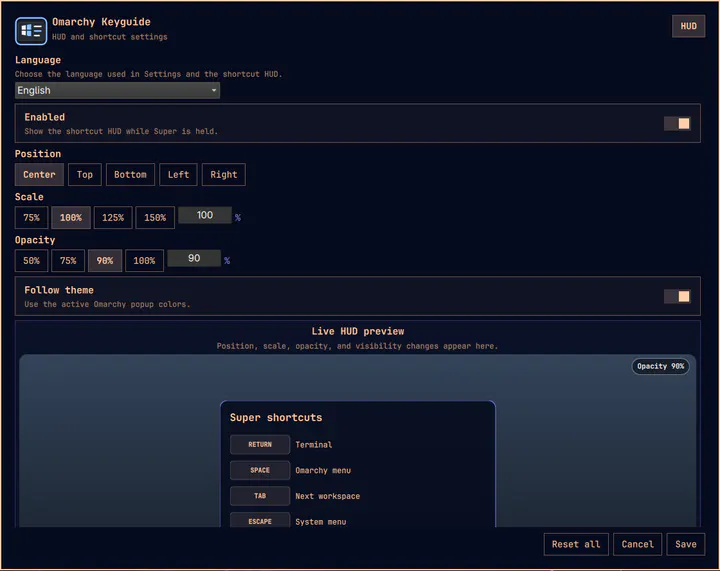Viewport: 720px width, 571px height.
Task: Click the 'Terminal' shortcut label
Action: tap(314, 445)
